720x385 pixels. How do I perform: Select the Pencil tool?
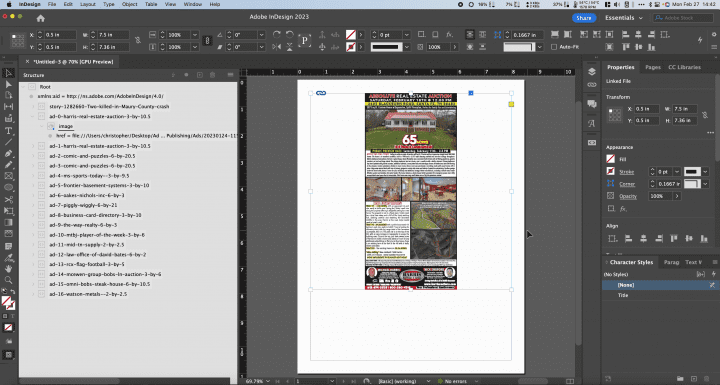click(8, 164)
